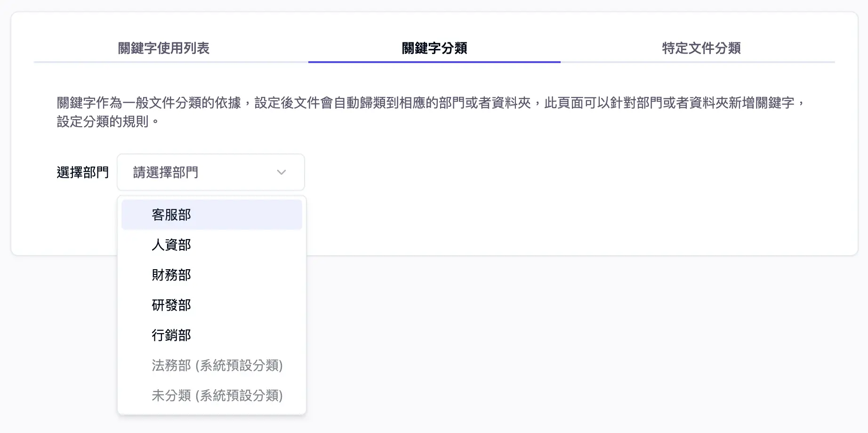Open the 請選擇部門 dropdown
Screen dimensions: 868x433
click(x=210, y=172)
